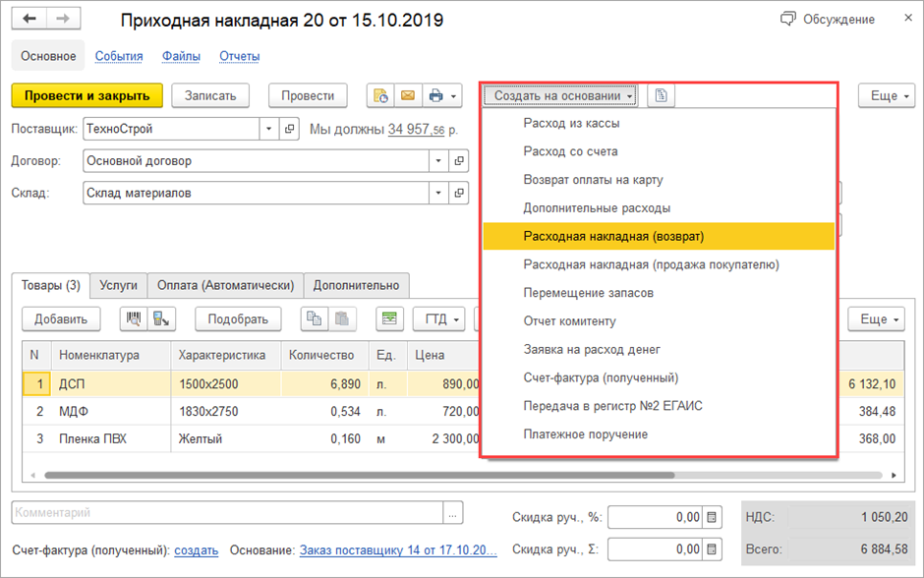The height and width of the screenshot is (578, 924).
Task: Go forward with the right arrow button
Action: (63, 19)
